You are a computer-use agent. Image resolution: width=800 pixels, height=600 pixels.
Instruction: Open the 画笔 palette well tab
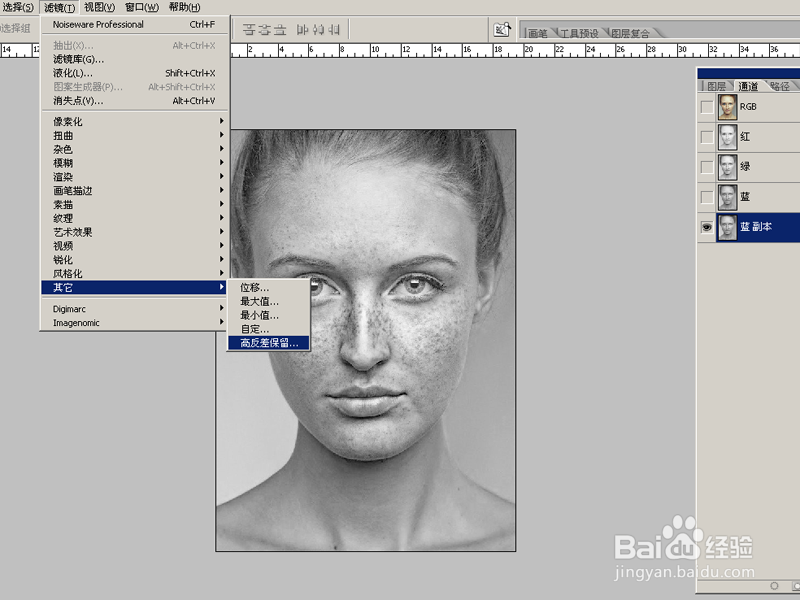538,34
